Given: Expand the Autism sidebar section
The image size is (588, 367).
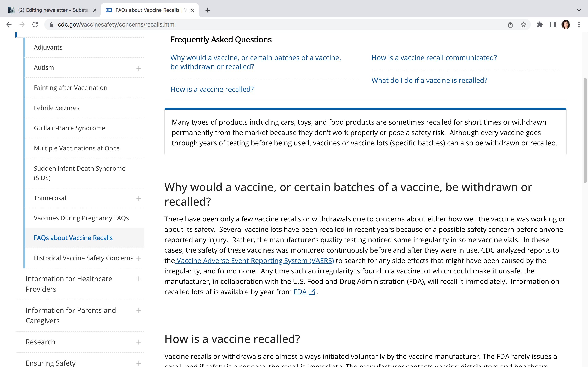Looking at the screenshot, I should point(139,68).
